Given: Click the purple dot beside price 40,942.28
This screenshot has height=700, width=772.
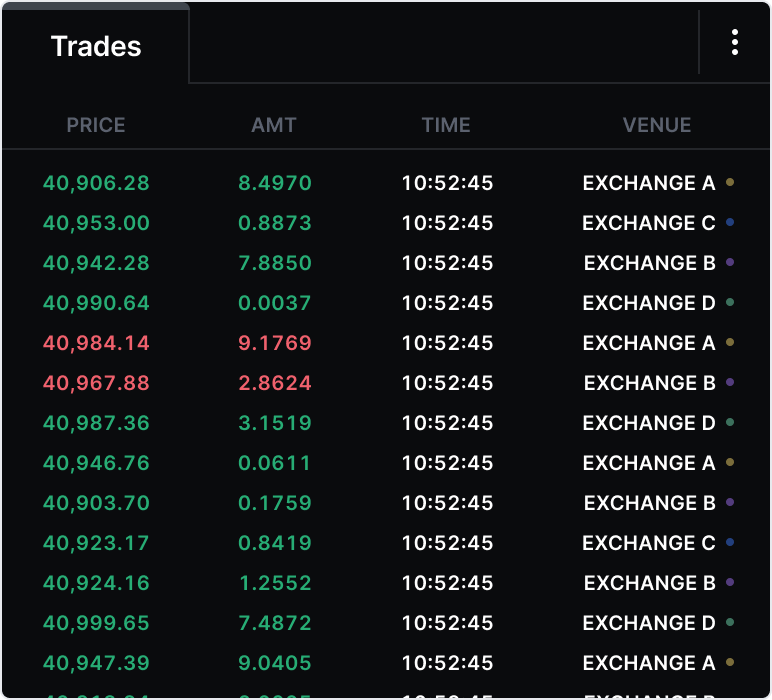Looking at the screenshot, I should pos(731,263).
